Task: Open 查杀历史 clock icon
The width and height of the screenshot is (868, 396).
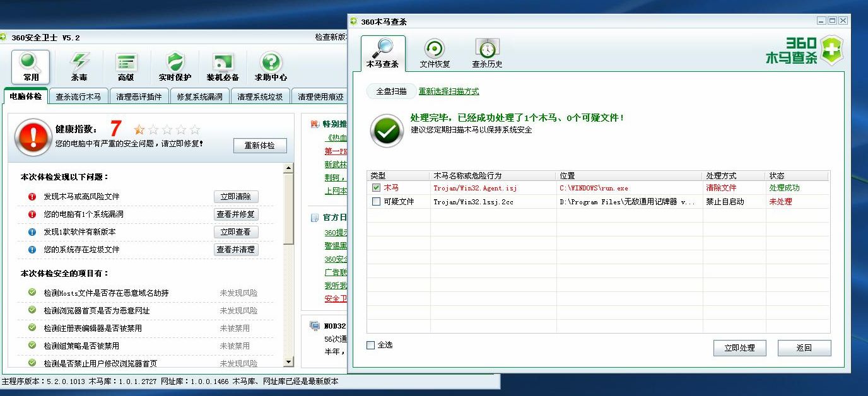Action: (x=487, y=54)
